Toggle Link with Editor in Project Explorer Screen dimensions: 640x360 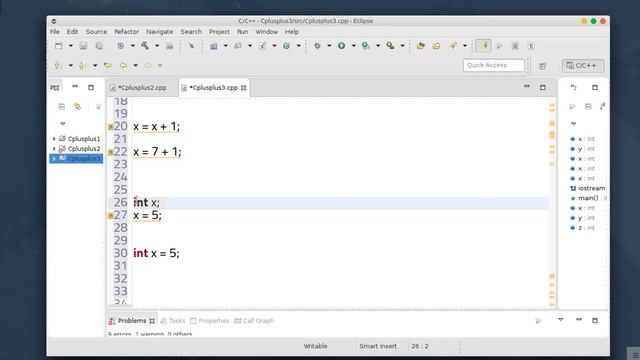pos(77,107)
